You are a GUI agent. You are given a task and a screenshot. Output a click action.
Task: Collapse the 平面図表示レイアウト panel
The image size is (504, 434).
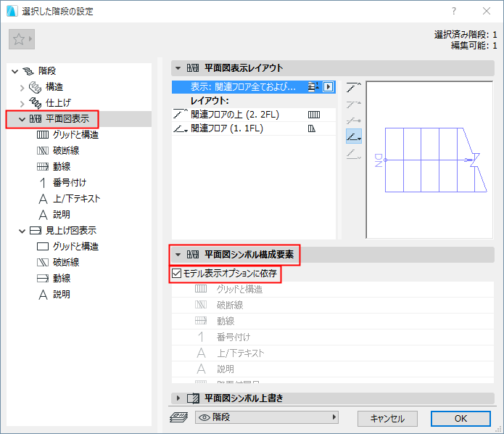point(178,68)
